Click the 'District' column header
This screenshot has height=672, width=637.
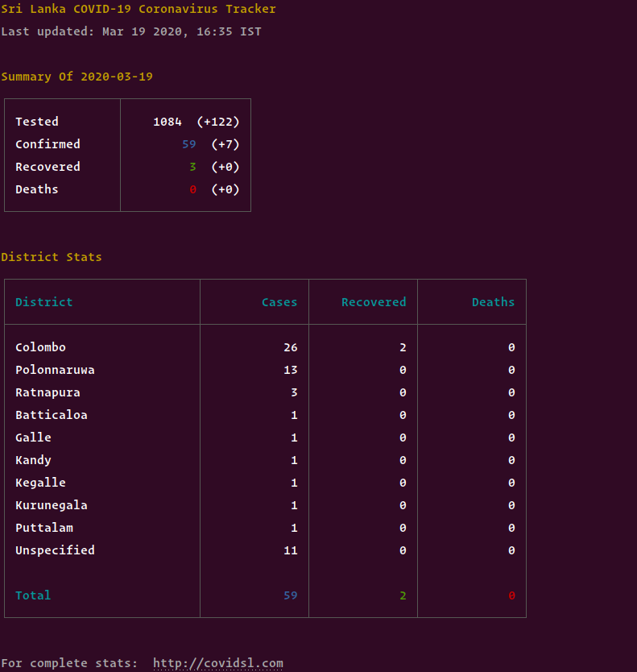[44, 302]
